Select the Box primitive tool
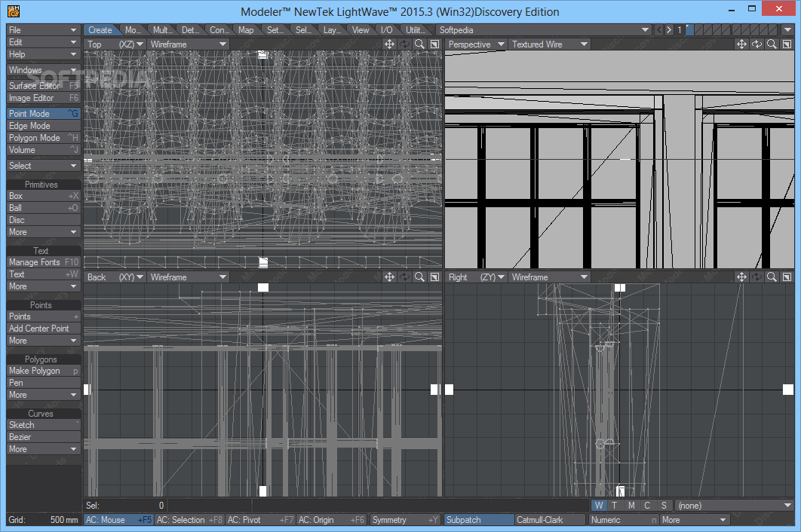Screen dimensions: 801x532 point(44,196)
